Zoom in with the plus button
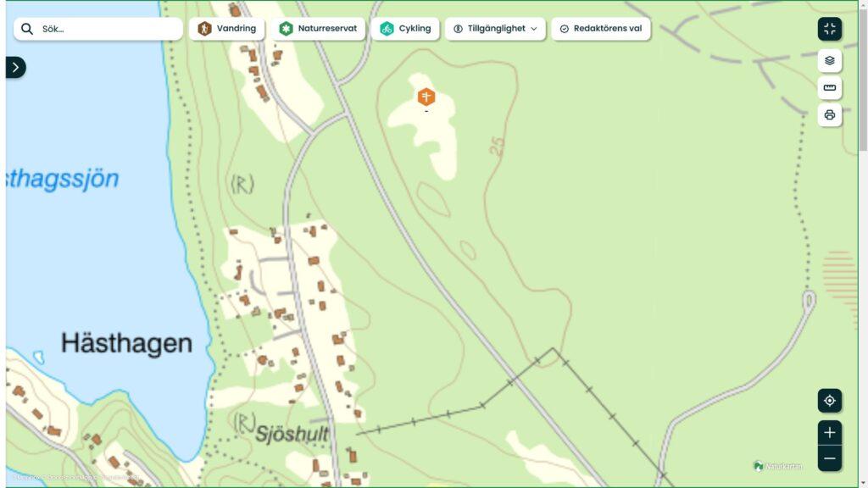This screenshot has width=868, height=488. pyautogui.click(x=829, y=433)
